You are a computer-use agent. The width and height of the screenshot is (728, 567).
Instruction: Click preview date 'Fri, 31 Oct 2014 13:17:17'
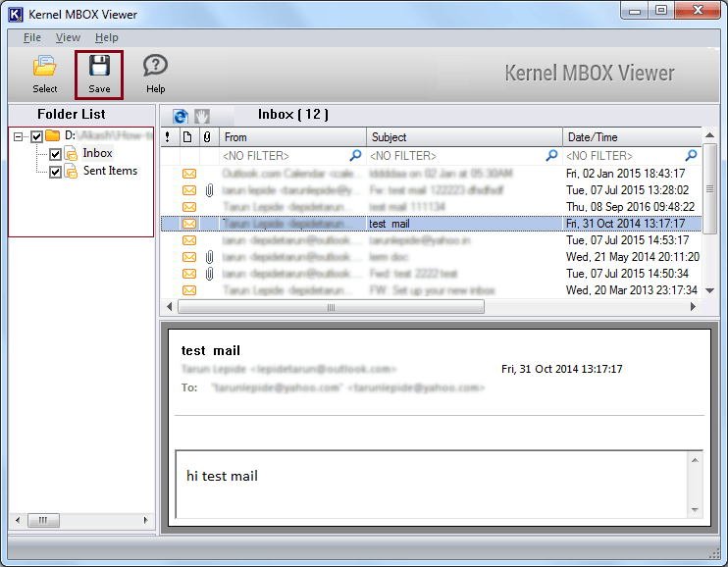(x=562, y=369)
